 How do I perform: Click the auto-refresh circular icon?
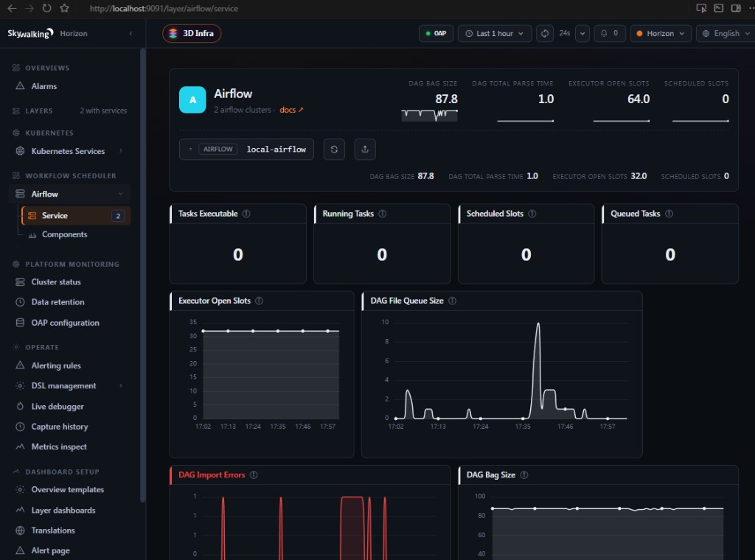[545, 33]
